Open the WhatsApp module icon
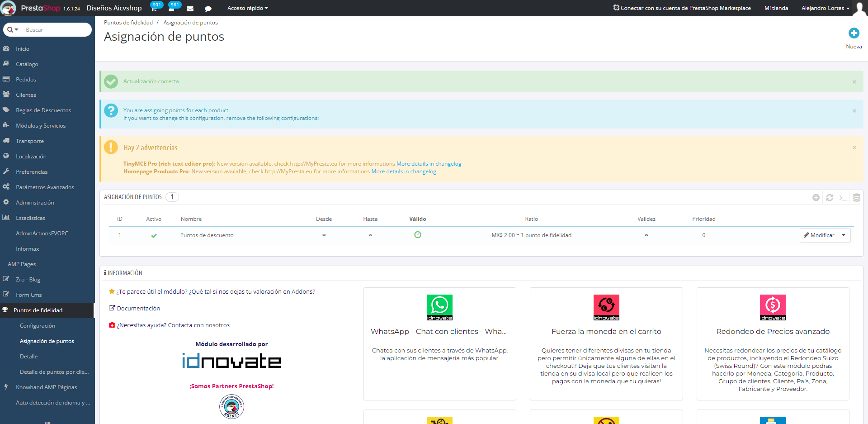This screenshot has height=424, width=868. [439, 307]
